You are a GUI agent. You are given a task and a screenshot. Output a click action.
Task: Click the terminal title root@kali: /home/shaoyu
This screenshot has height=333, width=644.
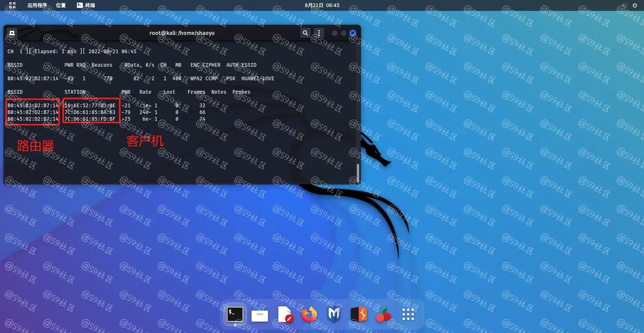click(182, 33)
